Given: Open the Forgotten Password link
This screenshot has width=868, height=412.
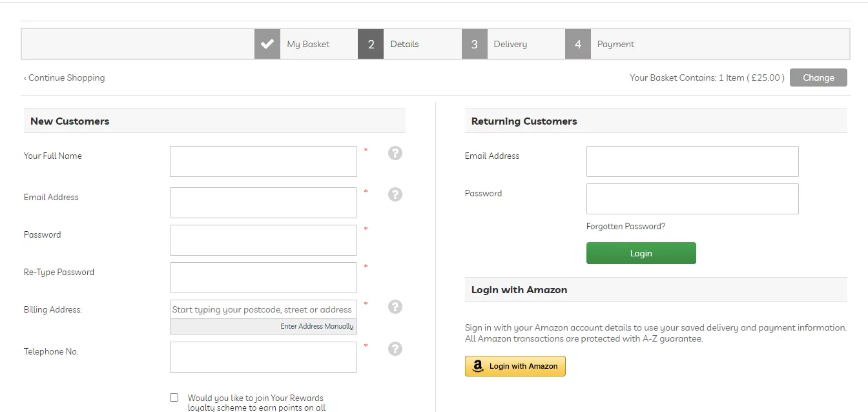Looking at the screenshot, I should [626, 226].
